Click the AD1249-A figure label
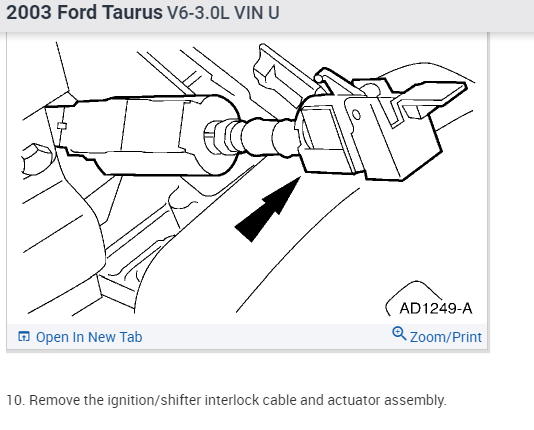534x430 pixels. tap(436, 308)
